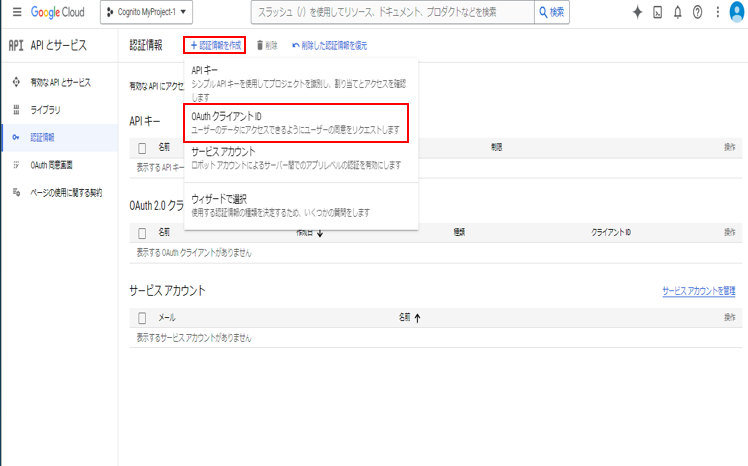The height and width of the screenshot is (466, 748).
Task: Click the key icon for 認証情報
Action: (16, 137)
